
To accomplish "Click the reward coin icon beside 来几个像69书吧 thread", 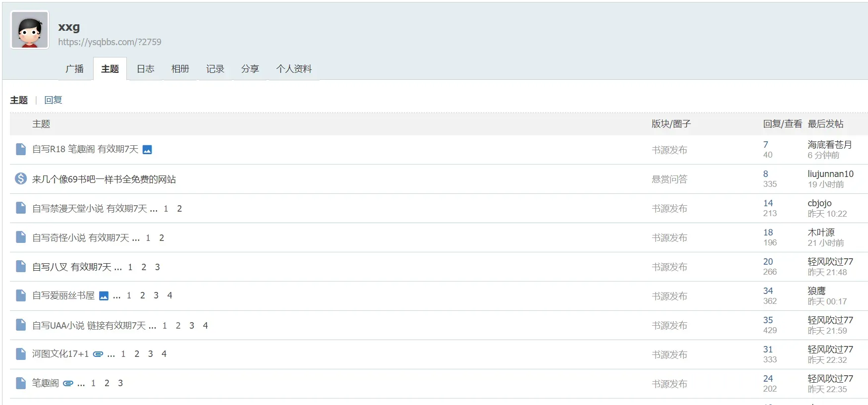I will point(21,178).
